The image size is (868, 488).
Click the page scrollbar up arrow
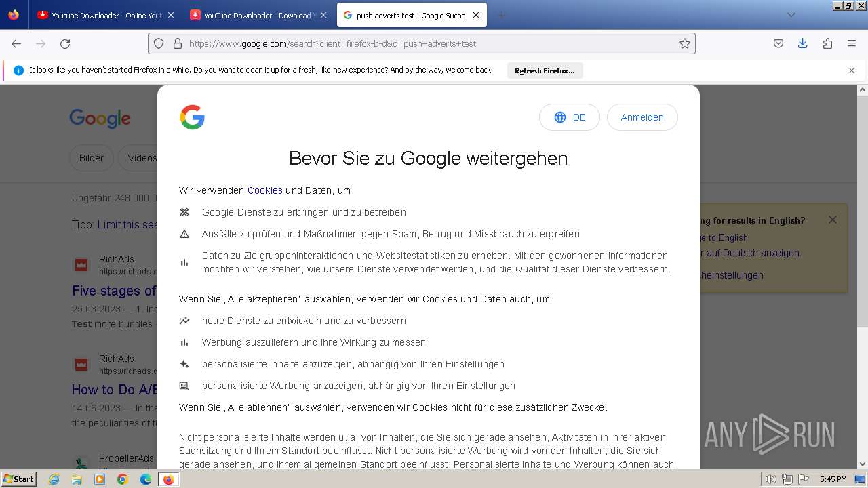863,89
